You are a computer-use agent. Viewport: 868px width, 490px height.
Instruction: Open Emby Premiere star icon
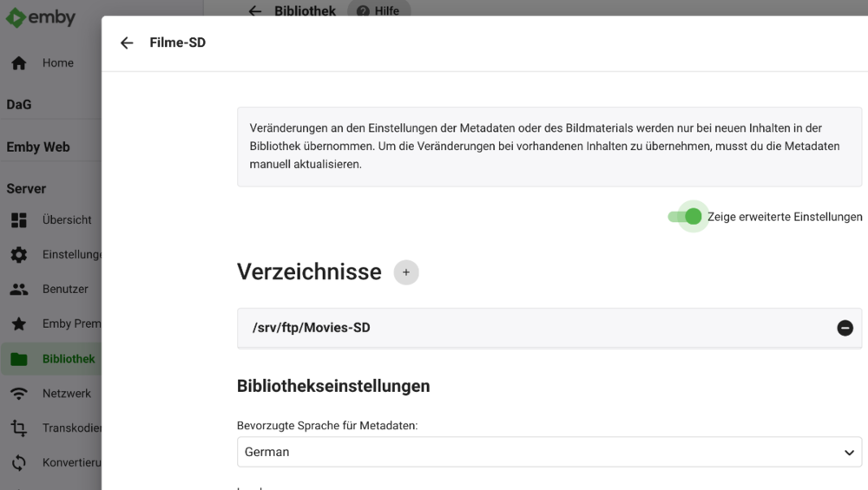point(19,323)
